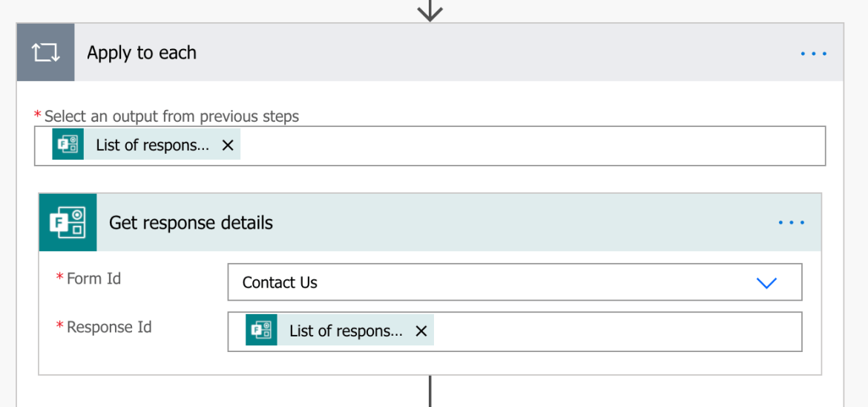Remove the token from Response Id field
Screen dimensions: 868x407
coord(421,331)
